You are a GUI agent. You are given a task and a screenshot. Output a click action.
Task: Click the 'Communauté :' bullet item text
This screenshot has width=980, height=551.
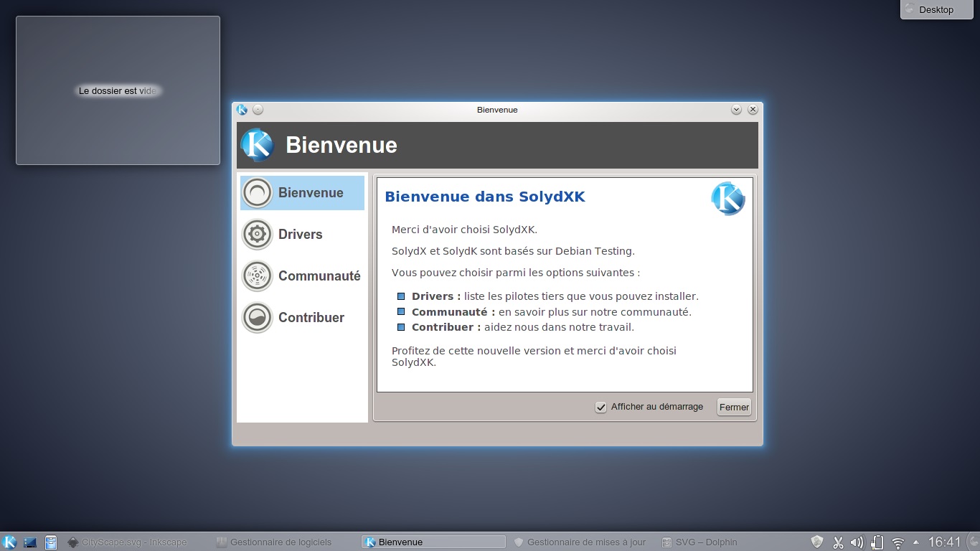coord(552,312)
